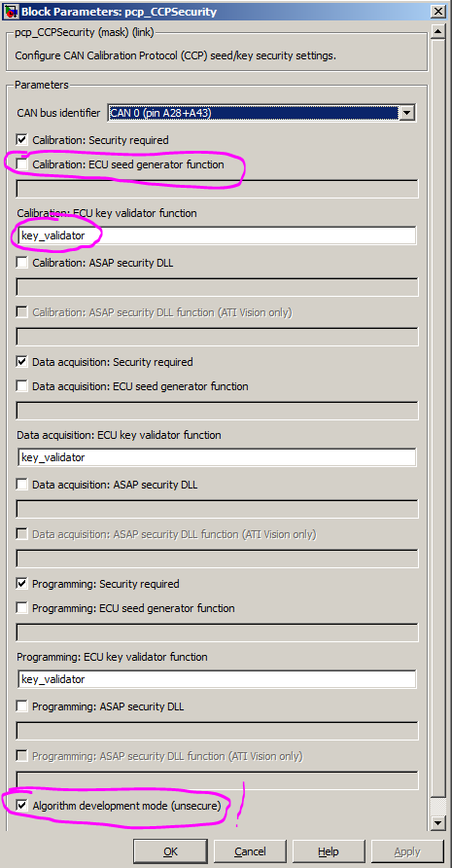This screenshot has width=452, height=868.
Task: Open Help for this block
Action: pyautogui.click(x=329, y=851)
